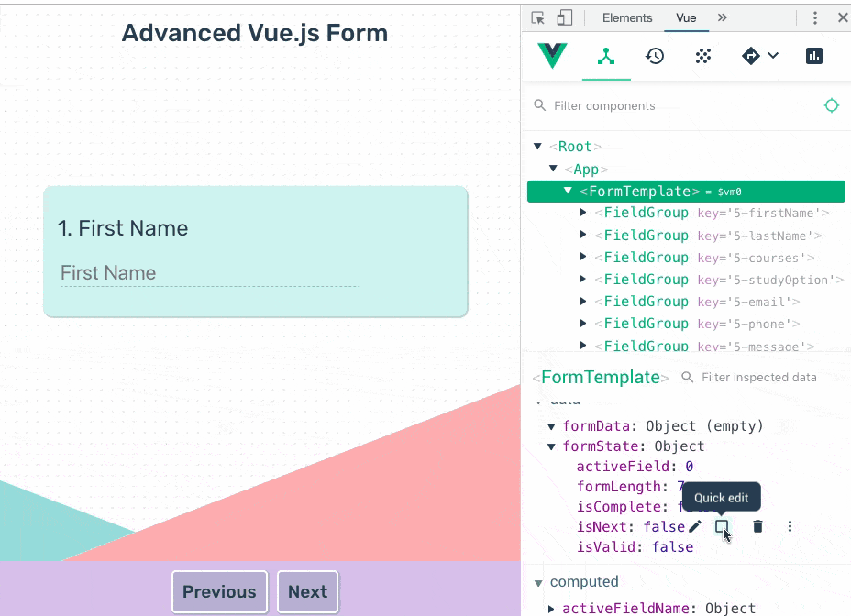Focus the Filter inspected data field
Viewport: 851px width, 616px height.
point(758,377)
